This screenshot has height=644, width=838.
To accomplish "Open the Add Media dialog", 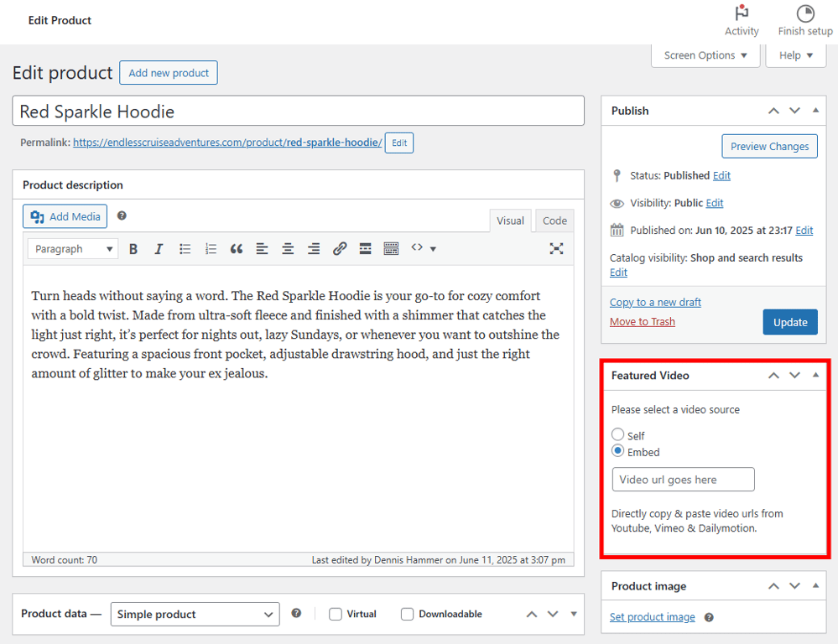I will (x=65, y=216).
